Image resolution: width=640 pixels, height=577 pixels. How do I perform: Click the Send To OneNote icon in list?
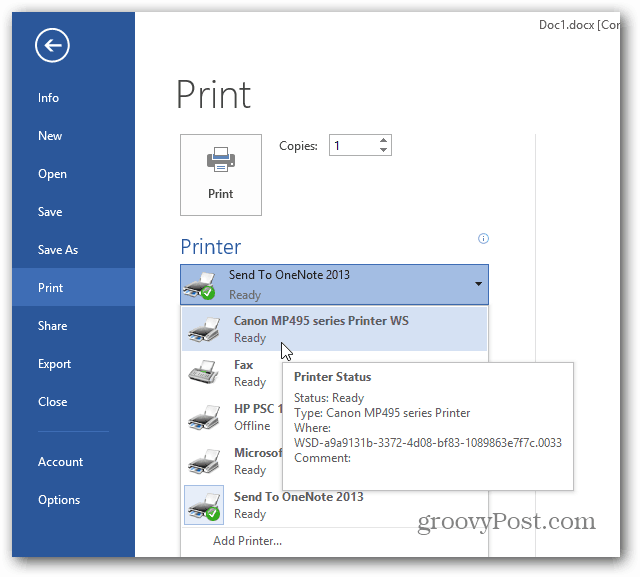pos(204,505)
